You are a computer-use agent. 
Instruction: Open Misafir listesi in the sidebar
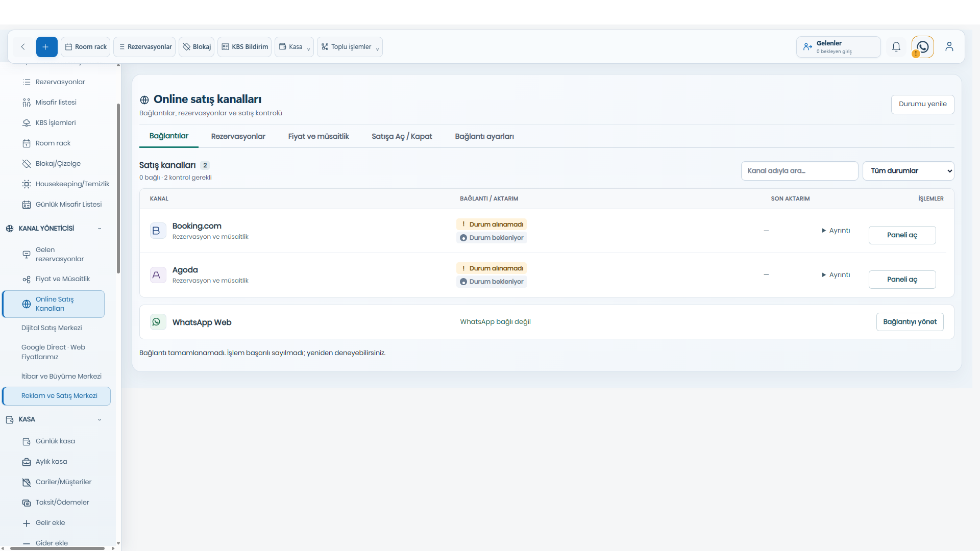click(56, 103)
